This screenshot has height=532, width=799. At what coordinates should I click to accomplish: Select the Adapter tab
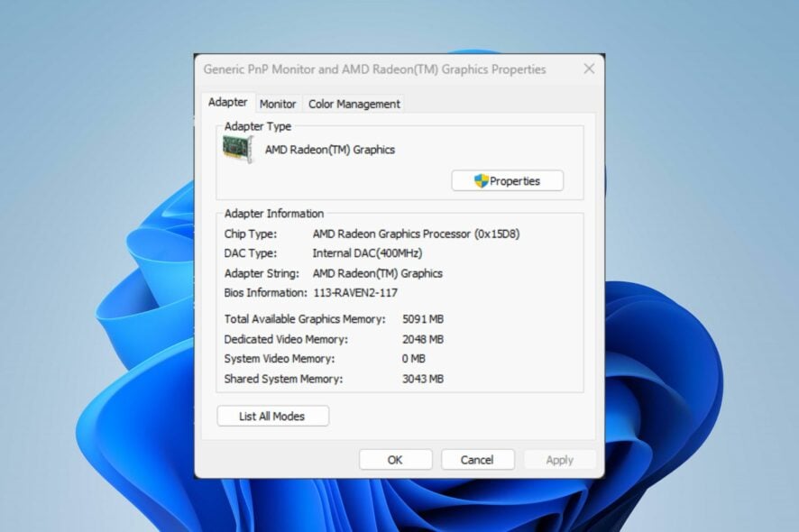[x=228, y=103]
